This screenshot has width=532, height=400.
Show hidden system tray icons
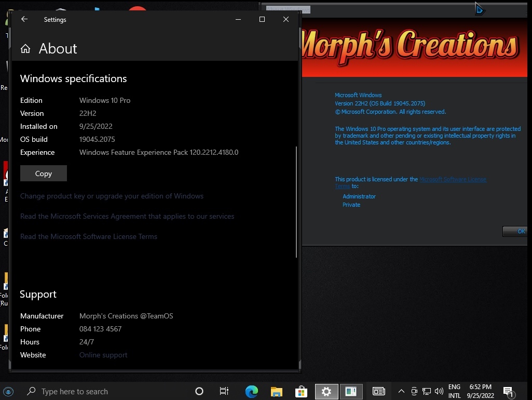401,391
